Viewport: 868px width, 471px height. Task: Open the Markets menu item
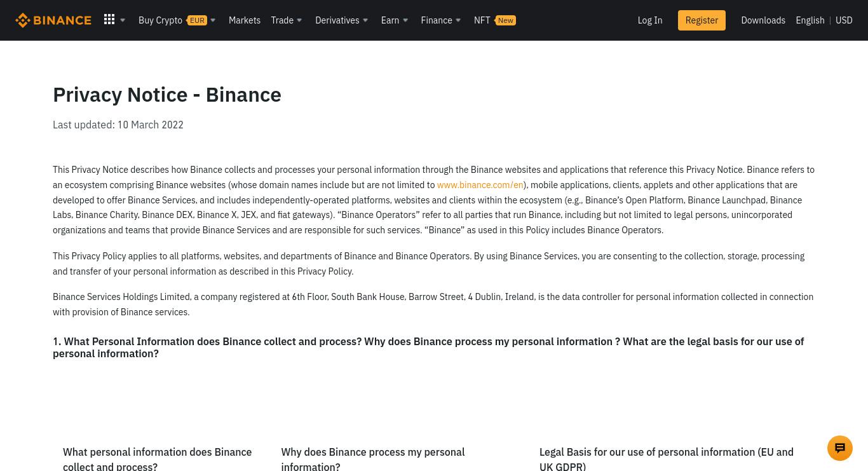245,20
